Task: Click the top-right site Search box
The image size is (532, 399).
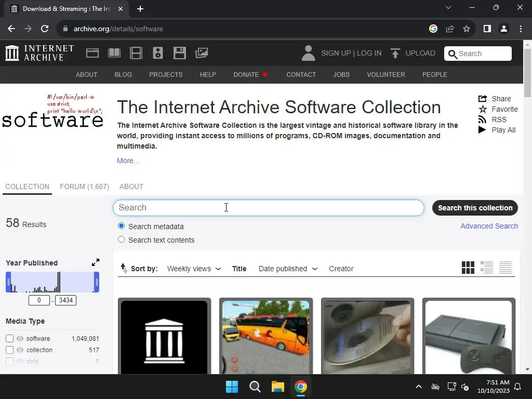Action: click(478, 54)
